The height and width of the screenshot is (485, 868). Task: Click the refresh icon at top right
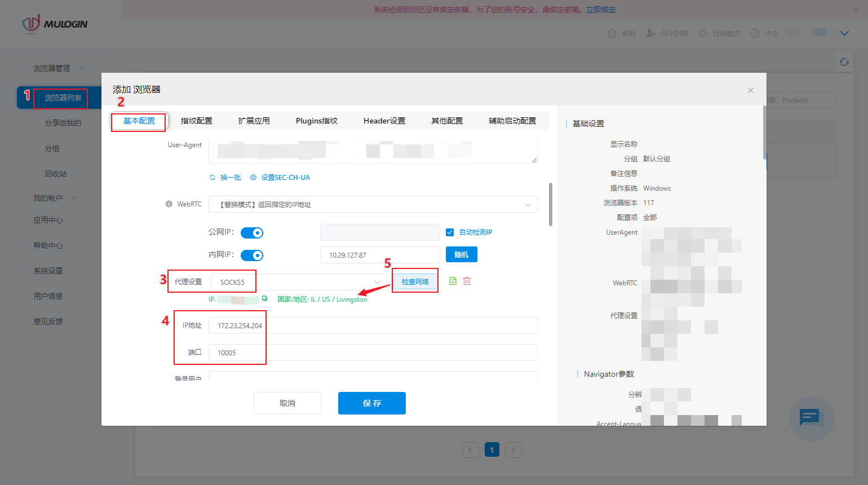coord(844,62)
